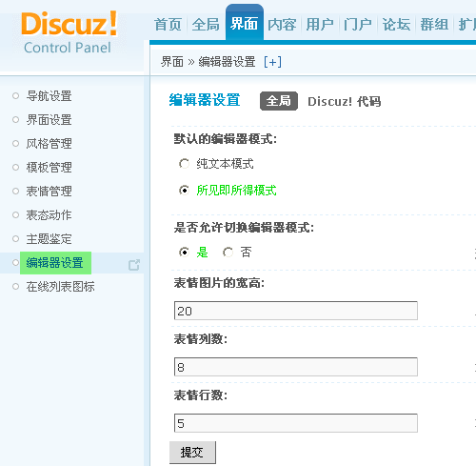Select 所见即所得模式 radio button
476x466 pixels.
[184, 191]
